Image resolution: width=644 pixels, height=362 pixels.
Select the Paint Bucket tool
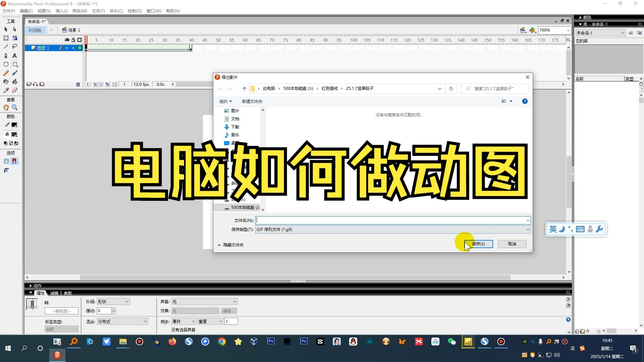tap(15, 81)
